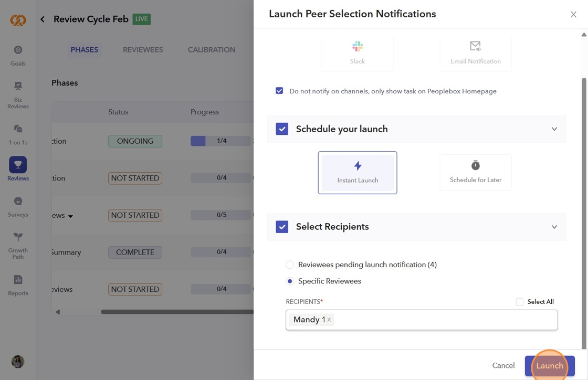588x380 pixels.
Task: Click the Cancel button
Action: (503, 365)
